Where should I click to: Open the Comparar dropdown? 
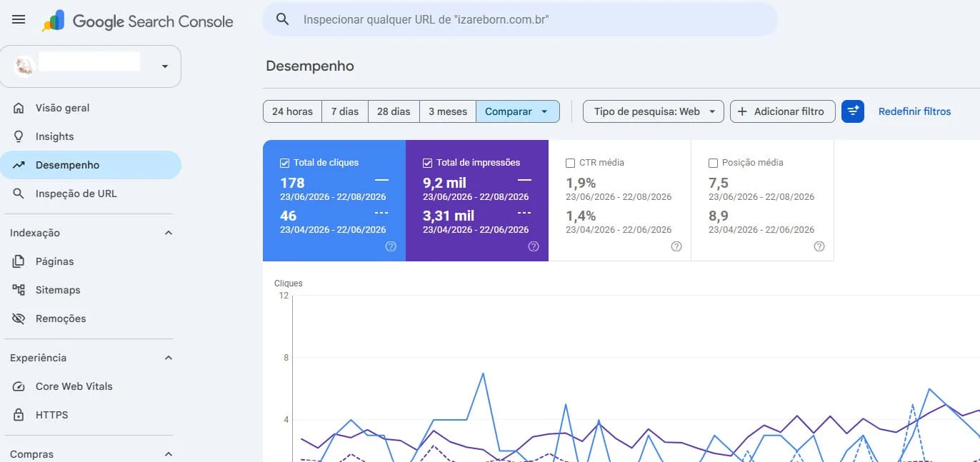[517, 111]
